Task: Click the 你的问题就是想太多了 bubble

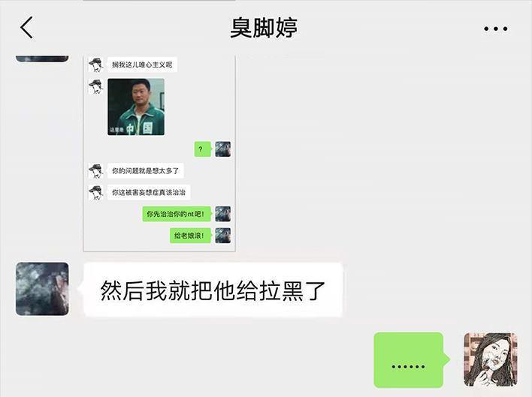Action: pos(146,170)
